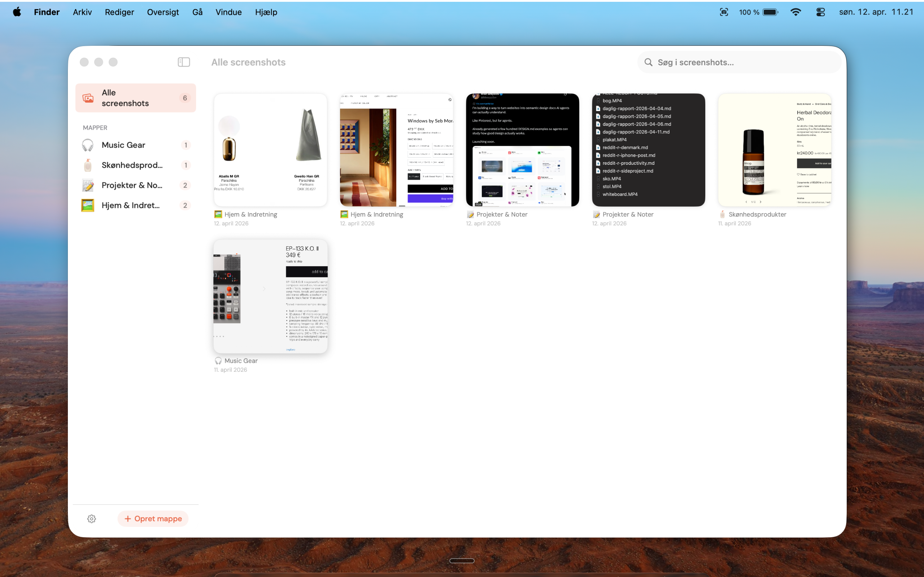Toggle the sidebar with the panel icon

click(184, 62)
